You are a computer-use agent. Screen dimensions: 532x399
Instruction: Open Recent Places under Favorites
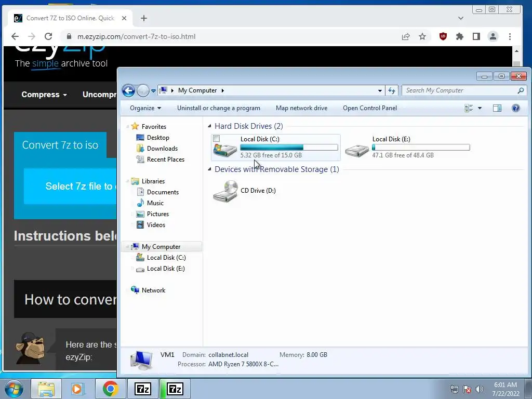[x=166, y=159]
